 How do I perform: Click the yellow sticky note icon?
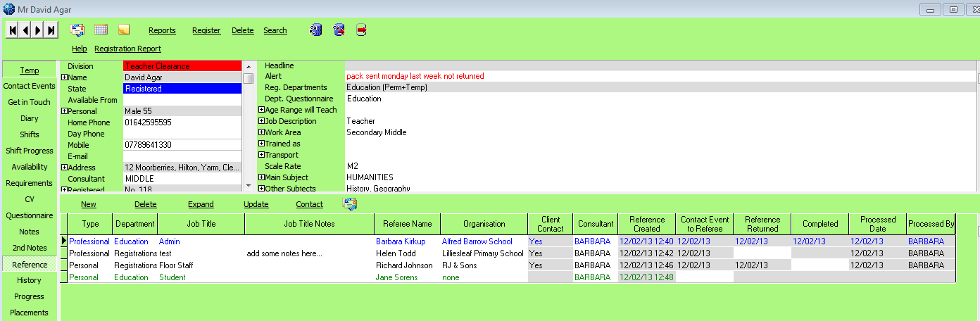pos(124,30)
